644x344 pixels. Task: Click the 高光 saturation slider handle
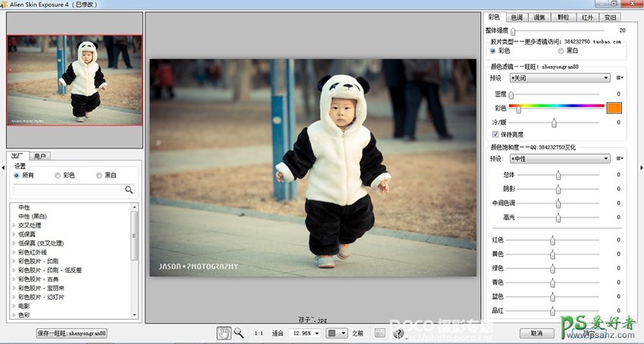pyautogui.click(x=558, y=217)
